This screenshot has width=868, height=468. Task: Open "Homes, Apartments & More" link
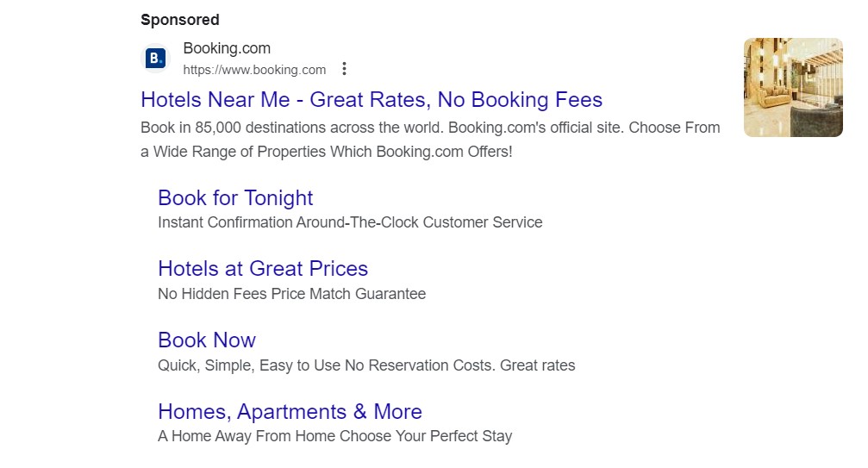[x=290, y=411]
